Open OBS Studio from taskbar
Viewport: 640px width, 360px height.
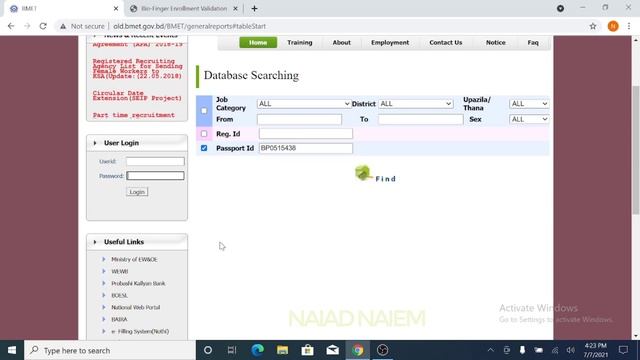(382, 350)
